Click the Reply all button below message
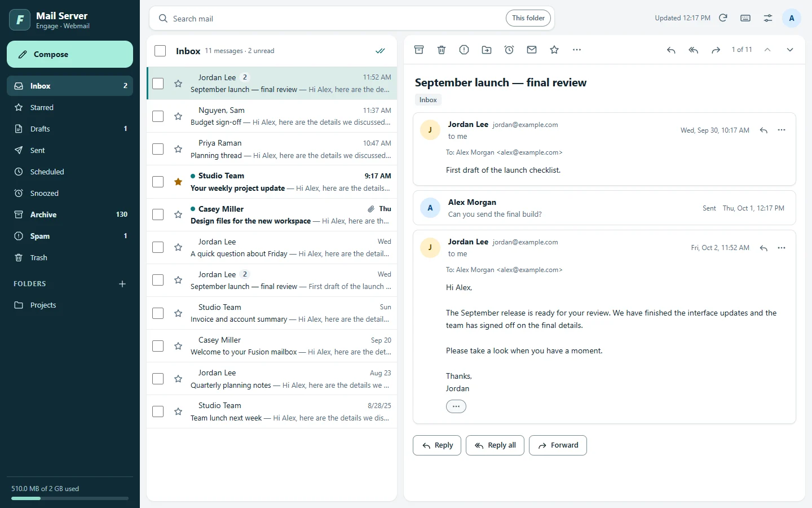812x508 pixels. pos(495,445)
